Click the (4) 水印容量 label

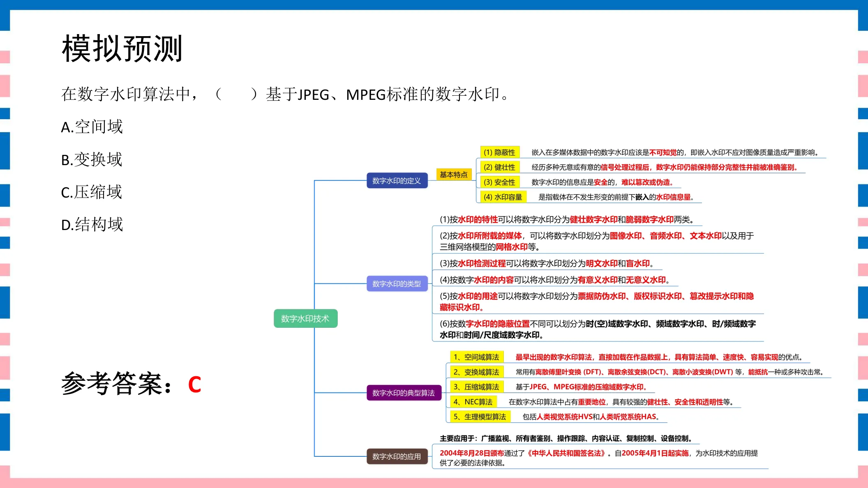[x=503, y=197]
